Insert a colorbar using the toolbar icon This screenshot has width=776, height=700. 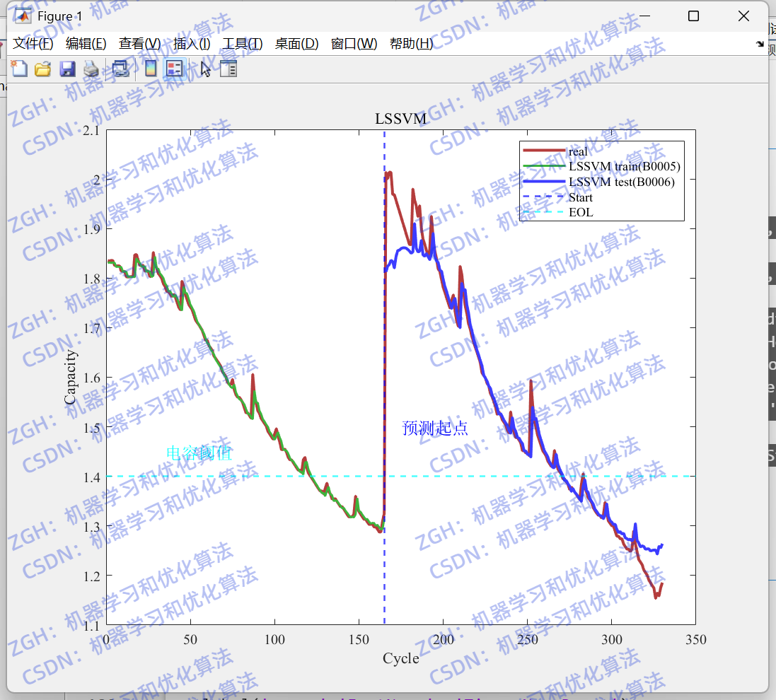(151, 69)
